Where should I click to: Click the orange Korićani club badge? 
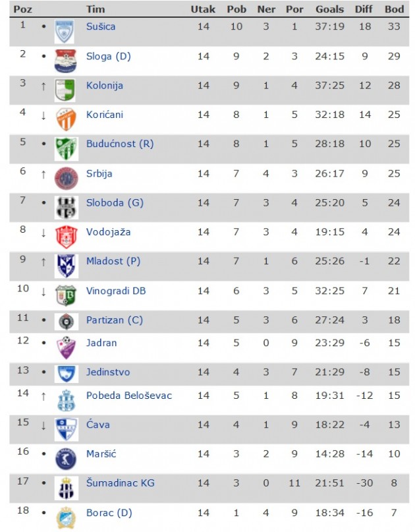point(66,119)
